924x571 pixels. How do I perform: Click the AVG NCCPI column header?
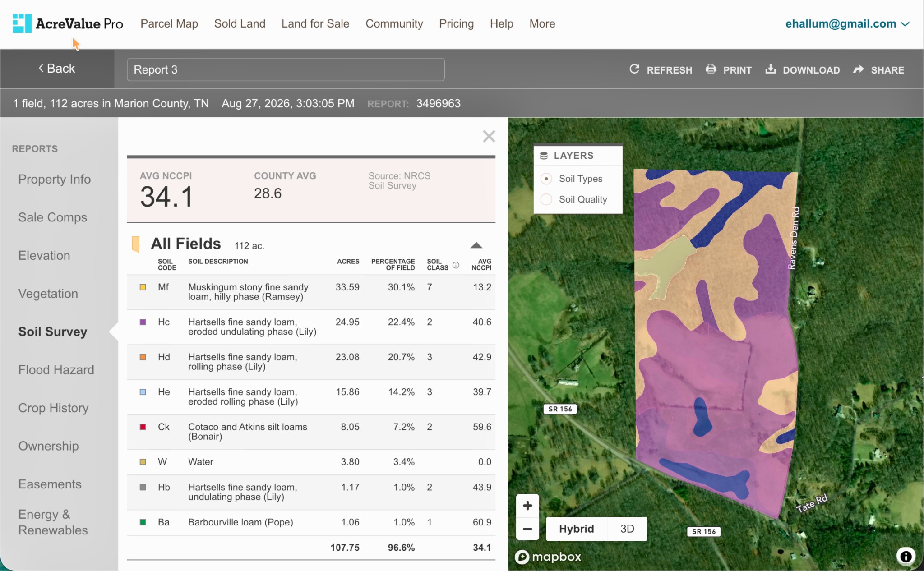(481, 264)
